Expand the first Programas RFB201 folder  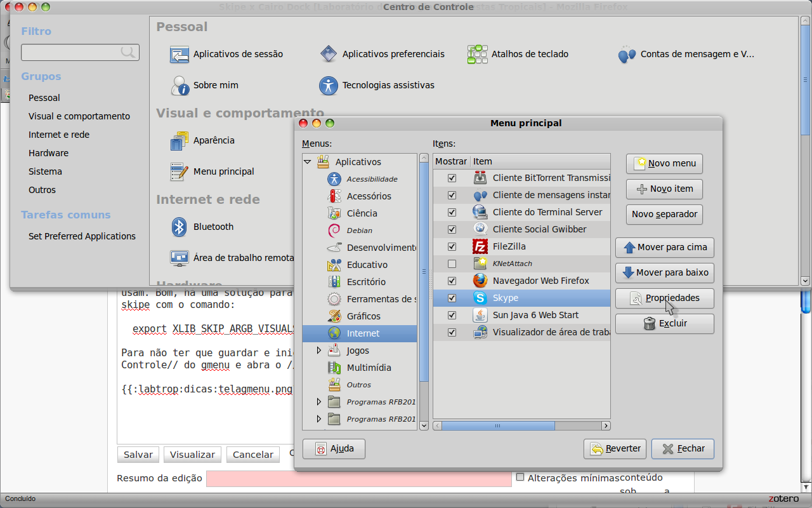[x=319, y=402]
